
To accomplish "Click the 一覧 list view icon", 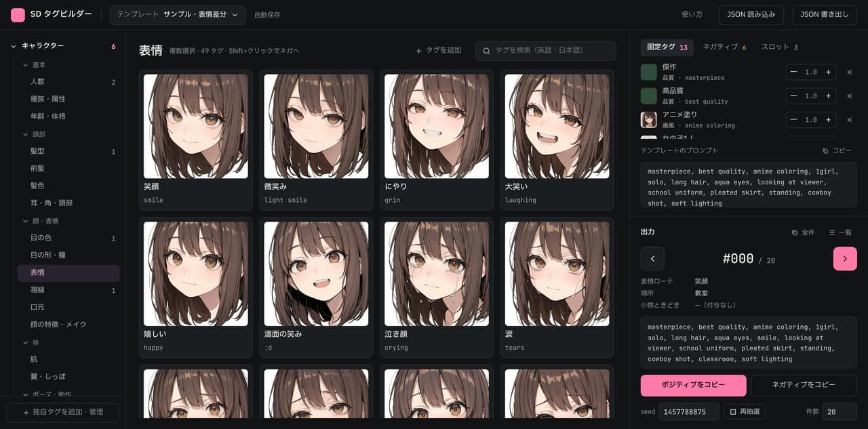I will click(x=840, y=232).
